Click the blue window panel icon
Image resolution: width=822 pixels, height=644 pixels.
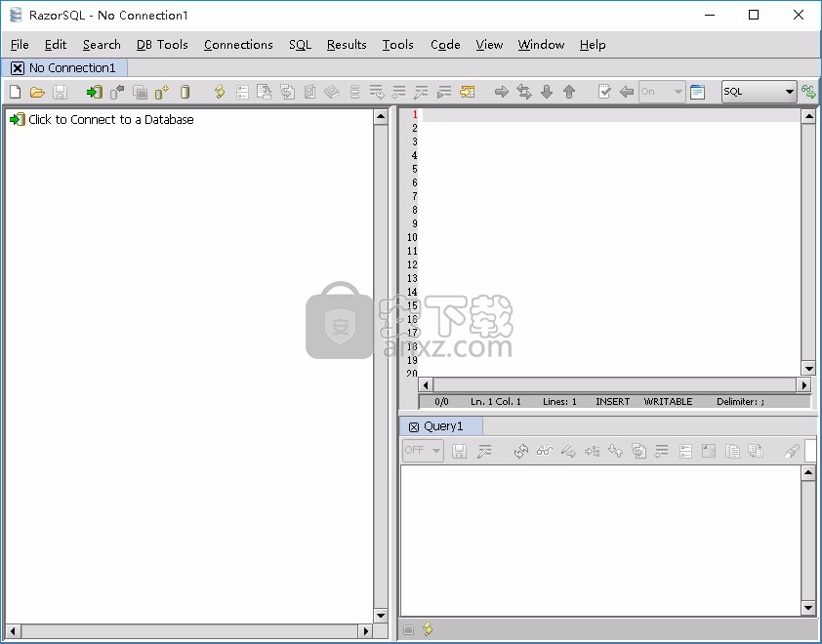pyautogui.click(x=697, y=93)
